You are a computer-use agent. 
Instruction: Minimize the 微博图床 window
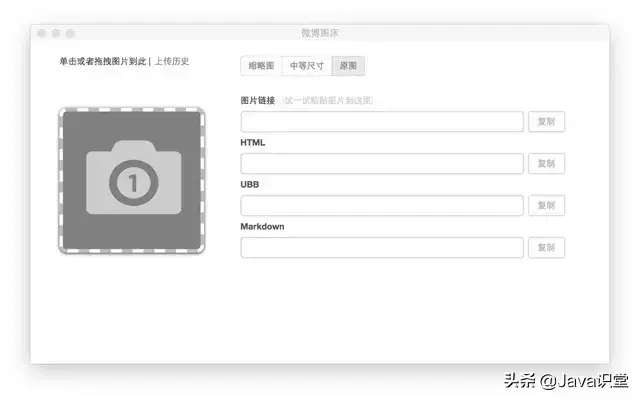(x=56, y=33)
